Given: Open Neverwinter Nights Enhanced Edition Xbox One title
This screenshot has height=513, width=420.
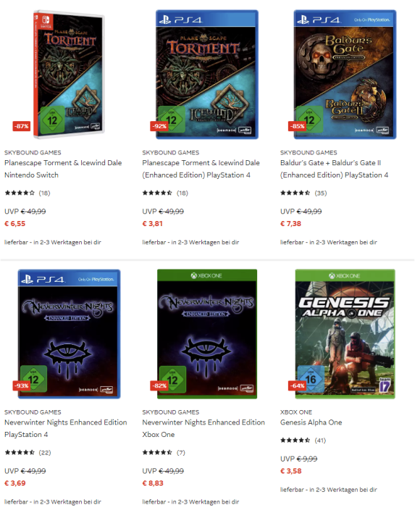Looking at the screenshot, I should [x=203, y=428].
